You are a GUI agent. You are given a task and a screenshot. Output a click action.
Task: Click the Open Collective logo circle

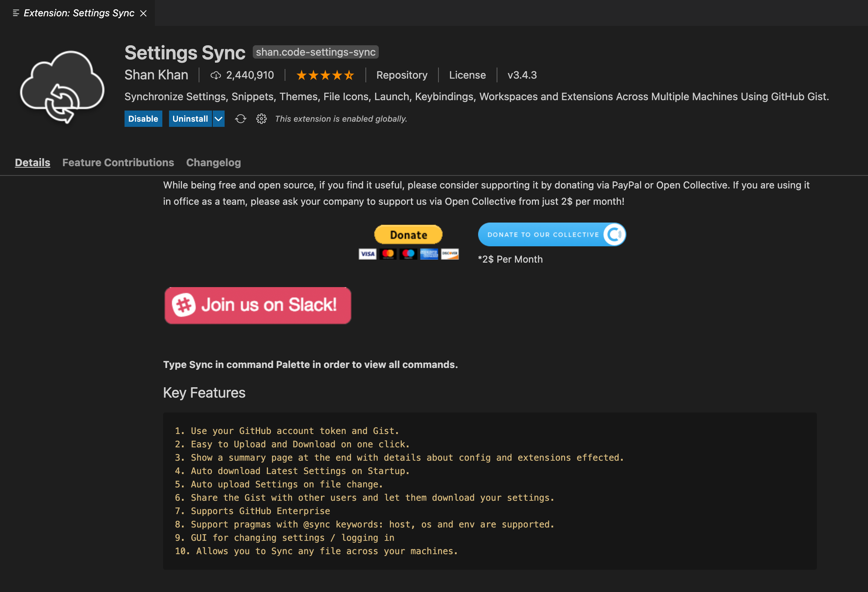click(614, 235)
